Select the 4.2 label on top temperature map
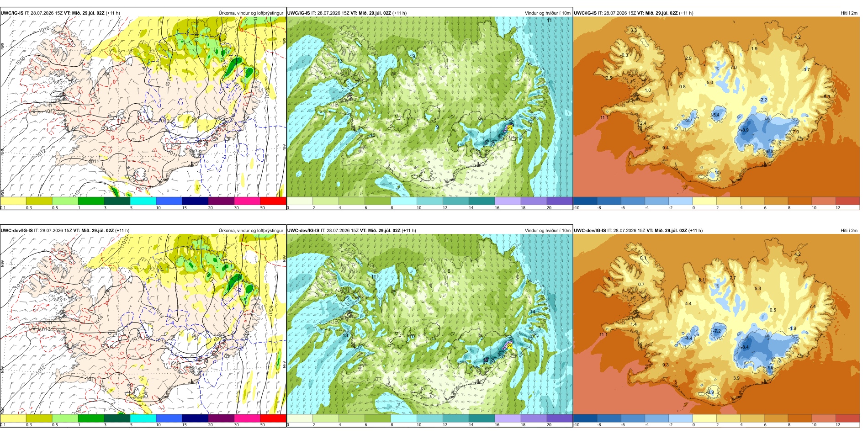This screenshot has height=434, width=868. pos(798,37)
